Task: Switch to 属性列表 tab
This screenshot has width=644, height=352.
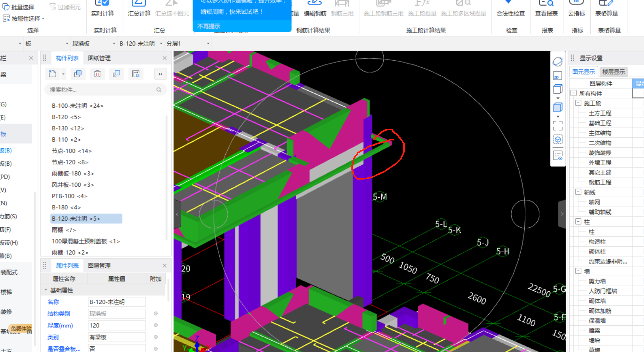Action: [67, 265]
